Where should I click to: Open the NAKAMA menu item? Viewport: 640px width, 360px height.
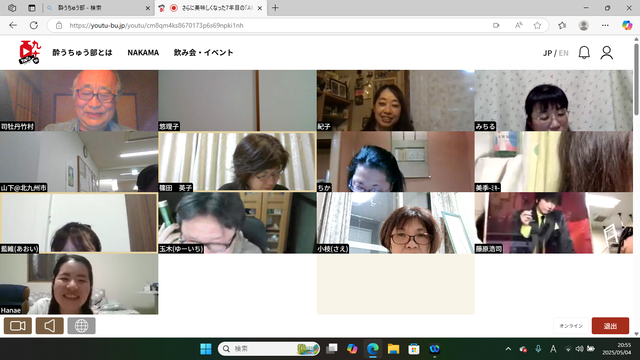click(143, 52)
